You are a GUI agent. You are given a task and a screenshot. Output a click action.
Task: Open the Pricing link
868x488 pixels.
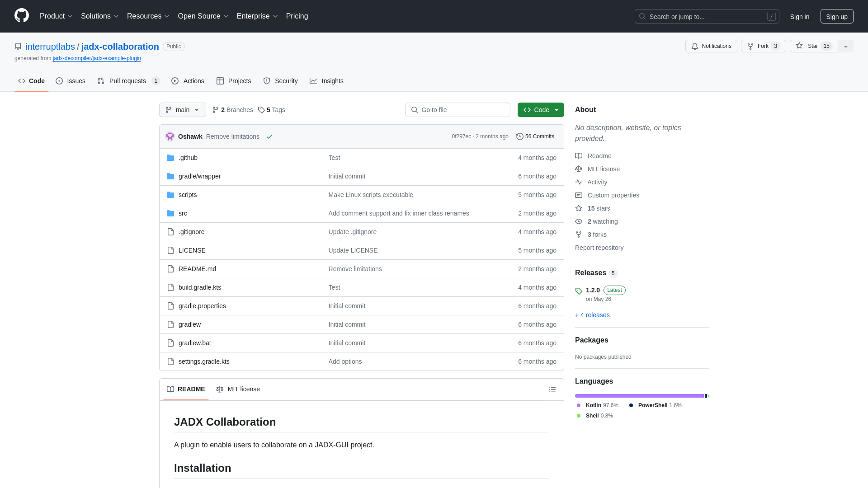pyautogui.click(x=297, y=16)
